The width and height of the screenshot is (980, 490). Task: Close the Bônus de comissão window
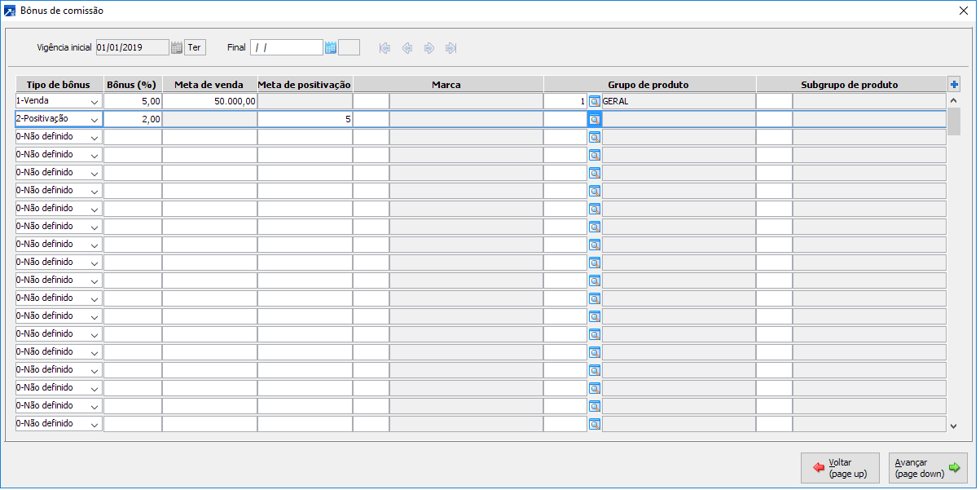pos(964,11)
